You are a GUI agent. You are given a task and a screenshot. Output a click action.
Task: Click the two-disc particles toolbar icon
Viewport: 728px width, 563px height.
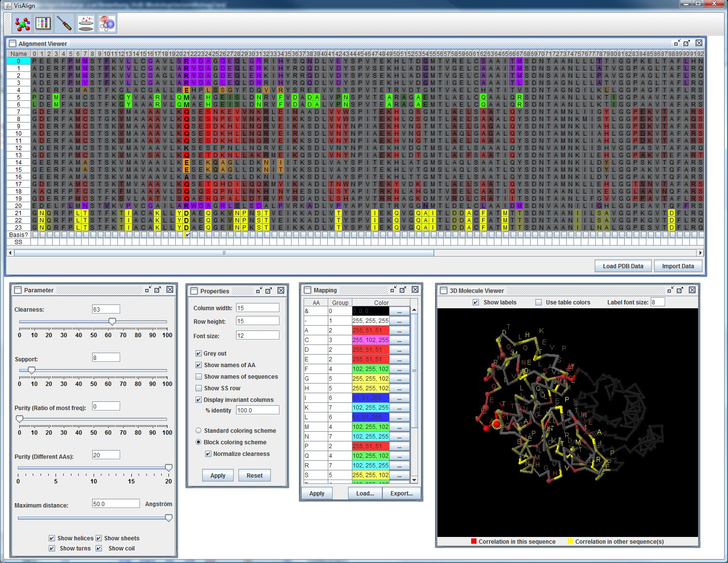pos(86,24)
